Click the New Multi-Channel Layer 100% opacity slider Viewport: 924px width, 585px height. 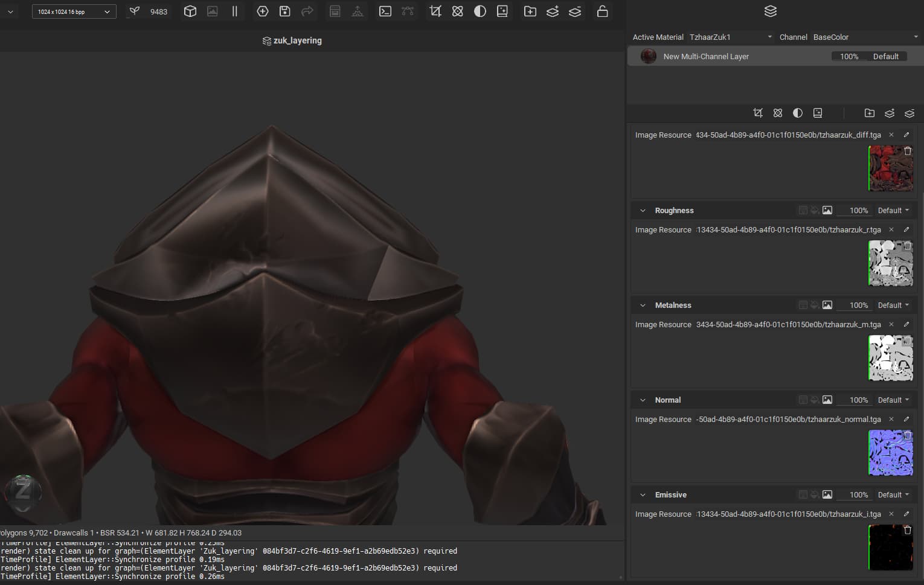click(849, 56)
